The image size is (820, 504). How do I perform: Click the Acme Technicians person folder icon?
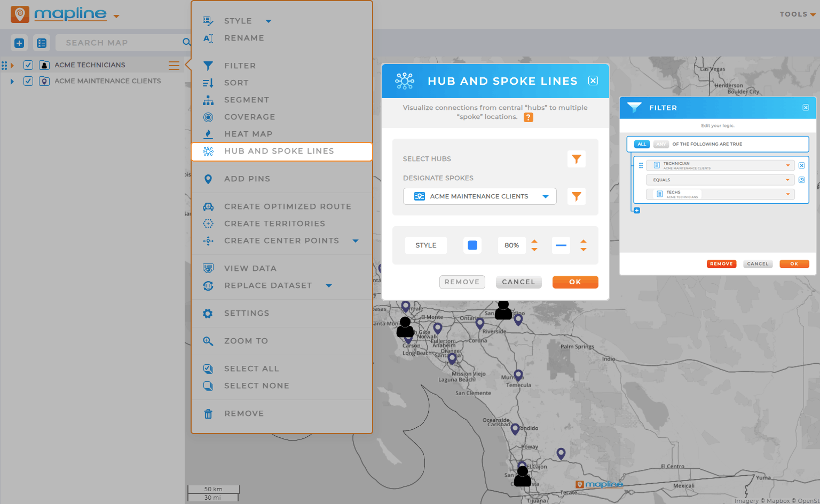[x=45, y=65]
